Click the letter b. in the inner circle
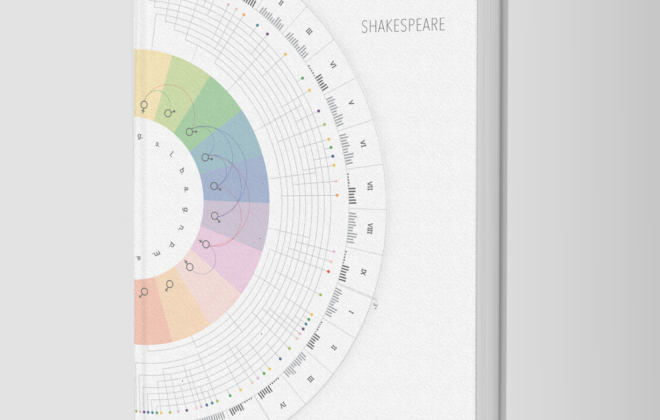This screenshot has height=420, width=660. 182,170
